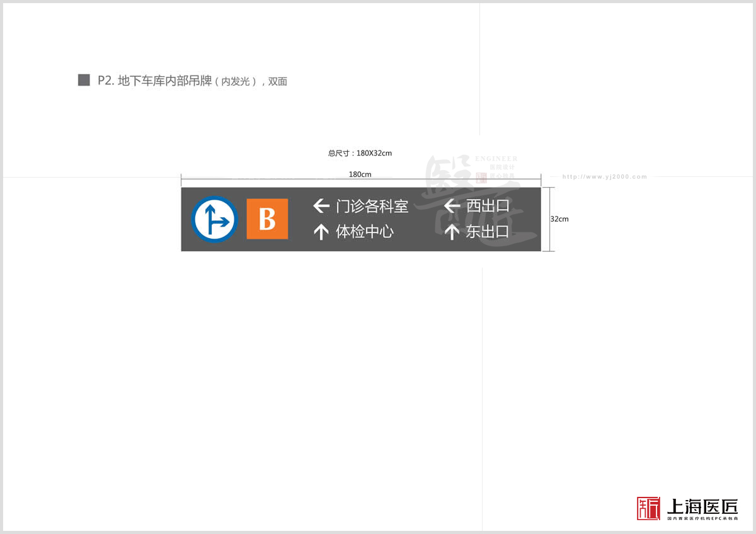Click the red seal logo beside 上海医匠
This screenshot has height=534, width=756.
pos(648,508)
